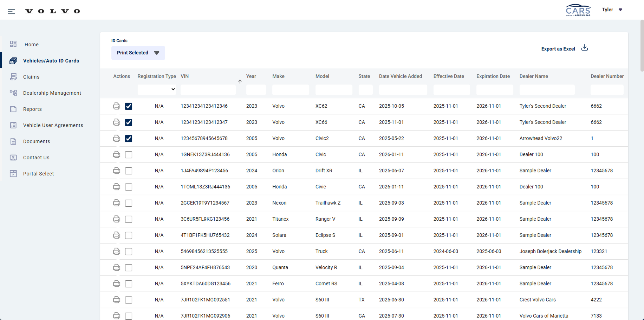This screenshot has height=320, width=644.
Task: Click the Make column filter field
Action: click(x=291, y=89)
